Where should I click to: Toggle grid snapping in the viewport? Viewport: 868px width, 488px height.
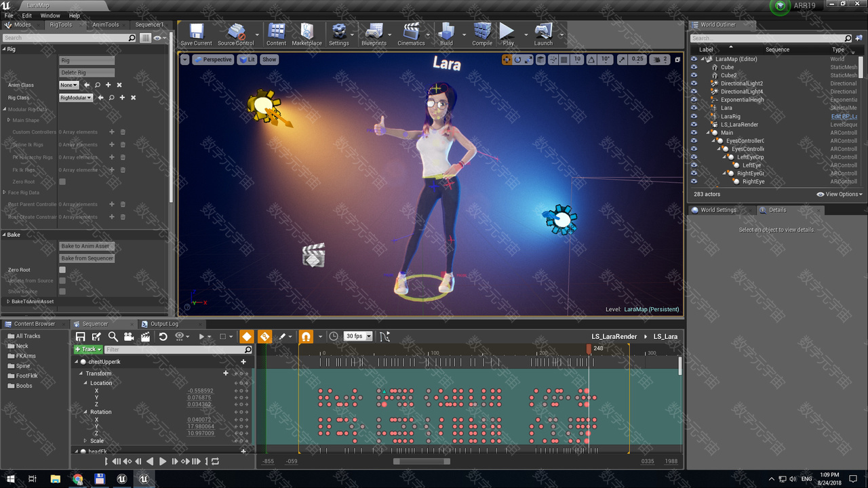click(564, 60)
